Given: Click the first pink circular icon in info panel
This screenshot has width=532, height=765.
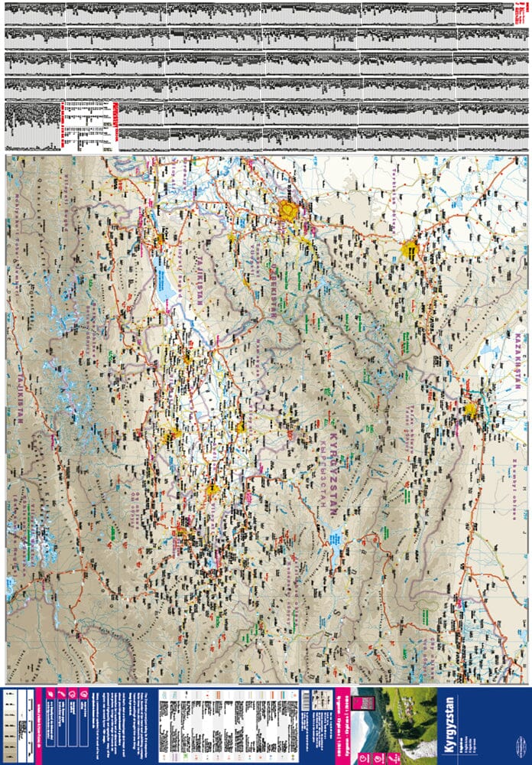Looking at the screenshot, I should 71,695.
